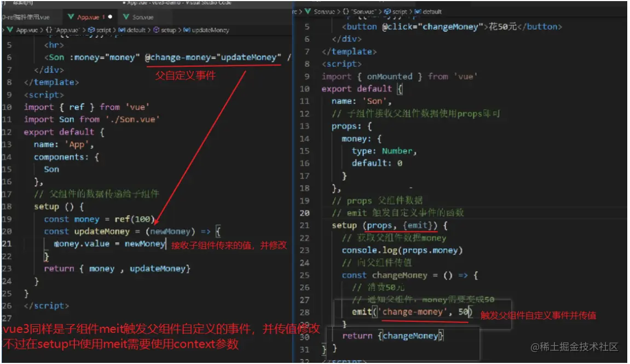Open the 'default' breadcrumb in App.vue editor
The width and height of the screenshot is (630, 364).
[x=136, y=30]
